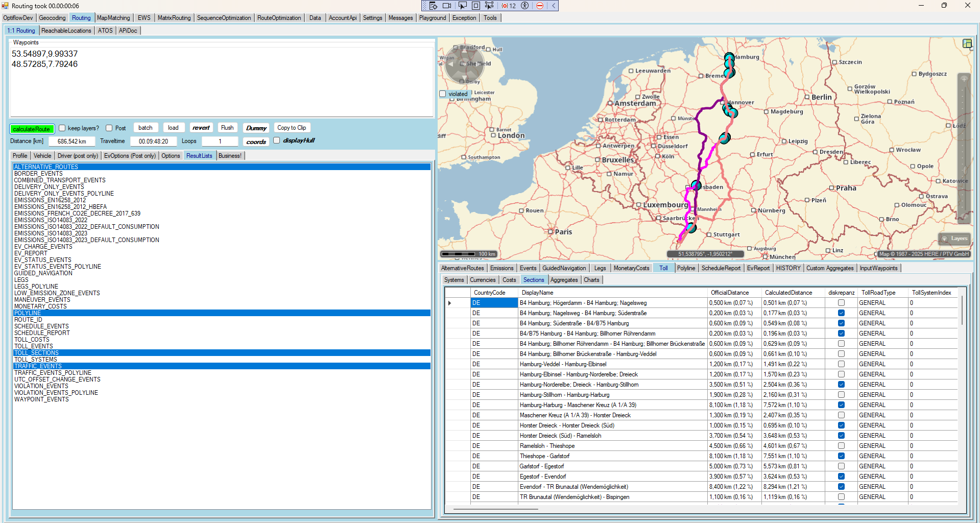
Task: Collapse the debug toolbar with left chevron
Action: point(553,6)
